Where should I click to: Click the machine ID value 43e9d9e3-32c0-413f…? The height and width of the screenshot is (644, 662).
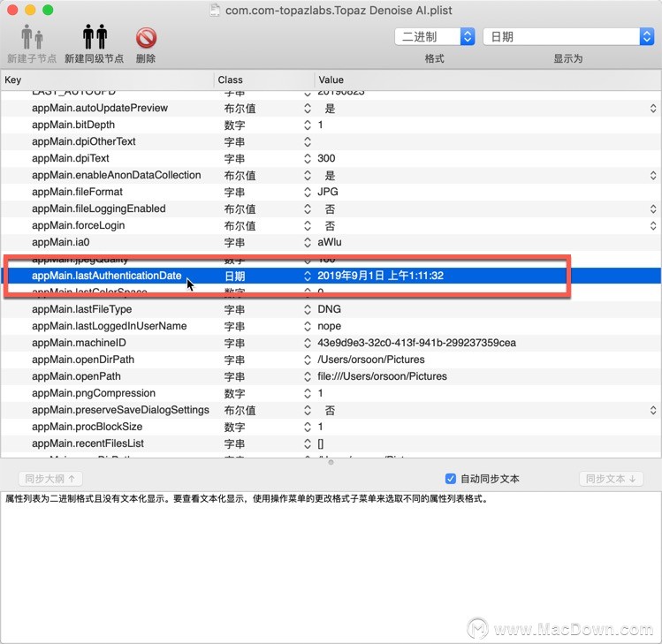point(416,343)
